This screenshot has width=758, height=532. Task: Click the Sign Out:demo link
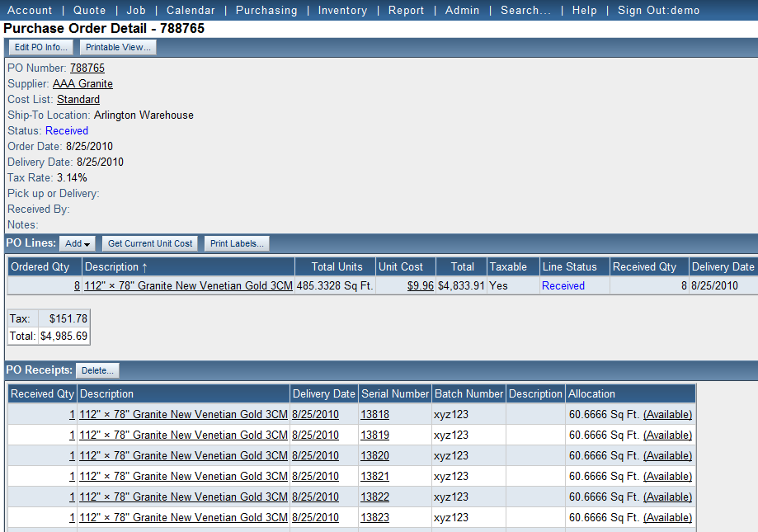pyautogui.click(x=658, y=11)
